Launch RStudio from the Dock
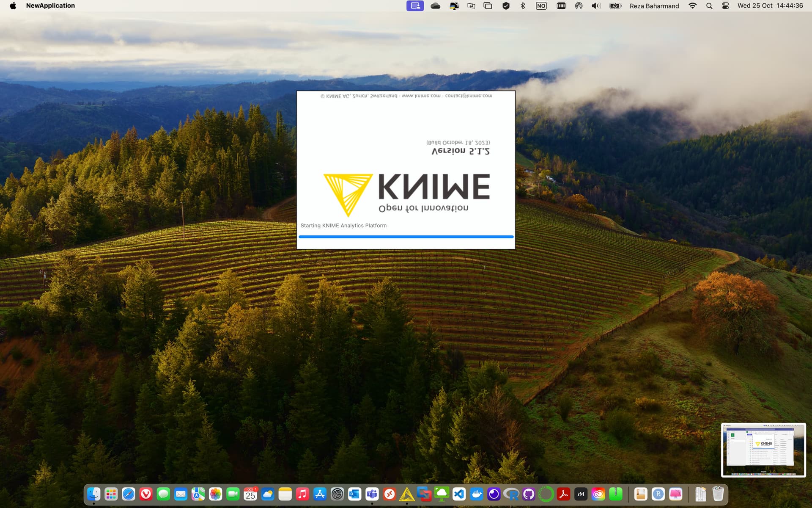Image resolution: width=812 pixels, height=508 pixels. tap(658, 494)
